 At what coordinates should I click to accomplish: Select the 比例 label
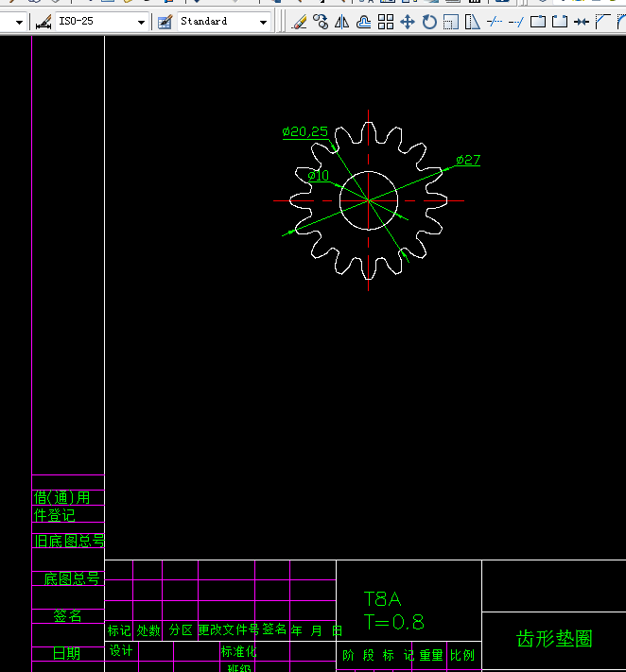point(462,655)
